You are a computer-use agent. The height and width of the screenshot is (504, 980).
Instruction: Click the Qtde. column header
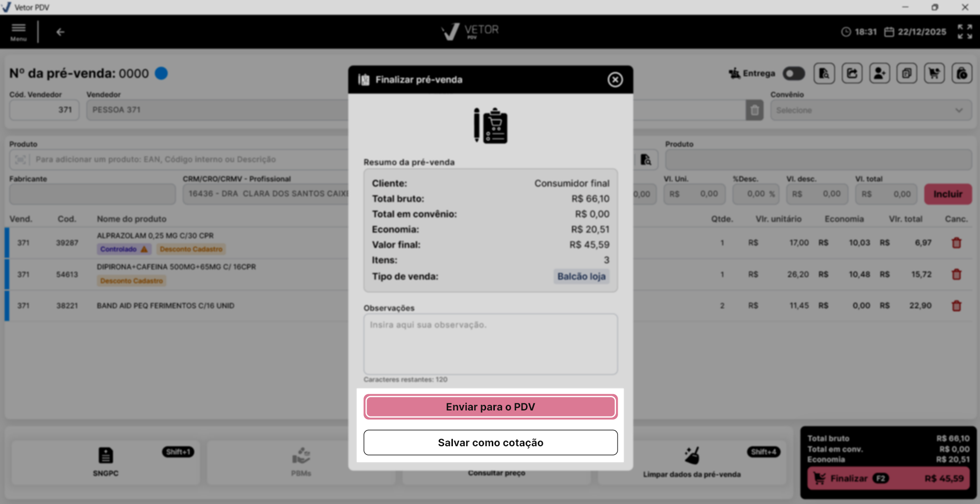pyautogui.click(x=722, y=219)
